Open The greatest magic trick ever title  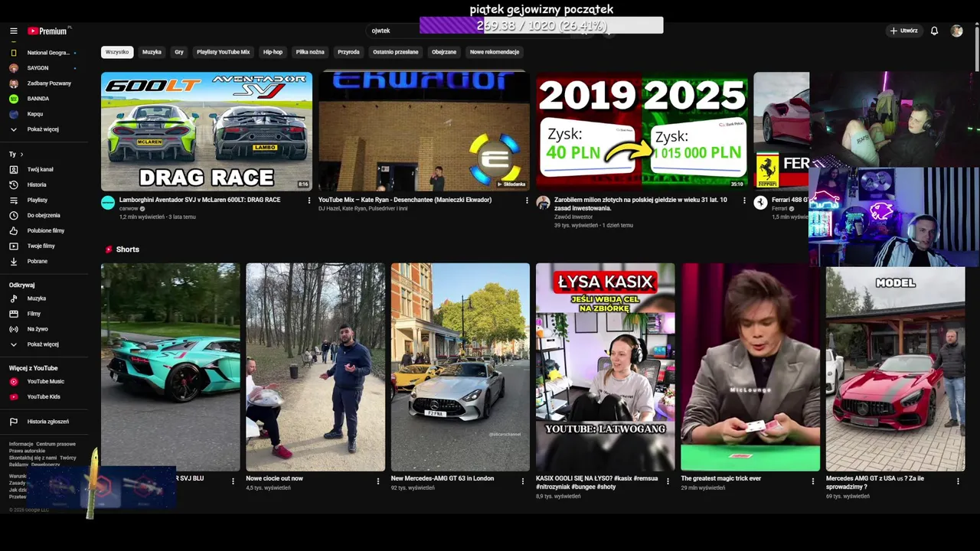721,478
